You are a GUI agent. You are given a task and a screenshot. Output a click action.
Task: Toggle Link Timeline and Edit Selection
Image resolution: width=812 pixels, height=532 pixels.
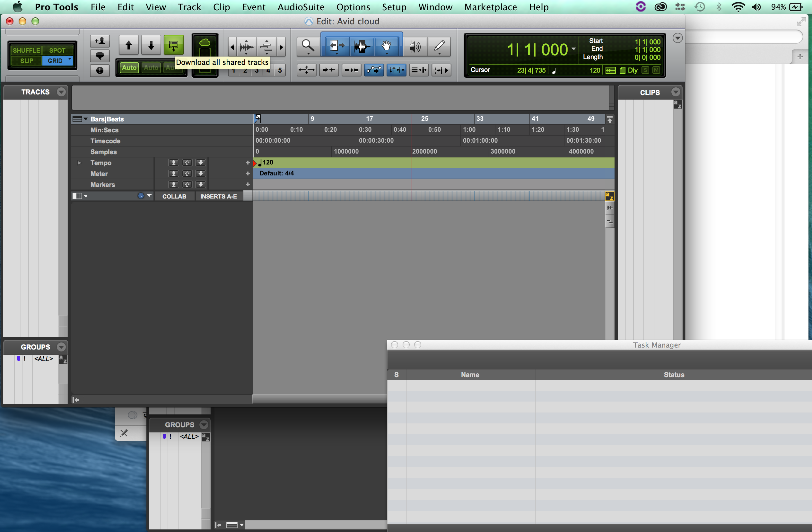click(x=396, y=70)
